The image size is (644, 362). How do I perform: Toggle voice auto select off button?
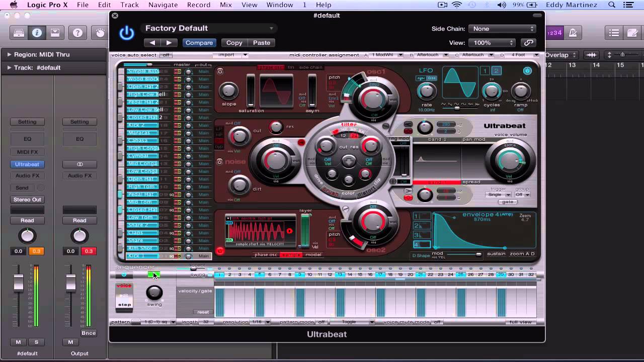coord(166,55)
